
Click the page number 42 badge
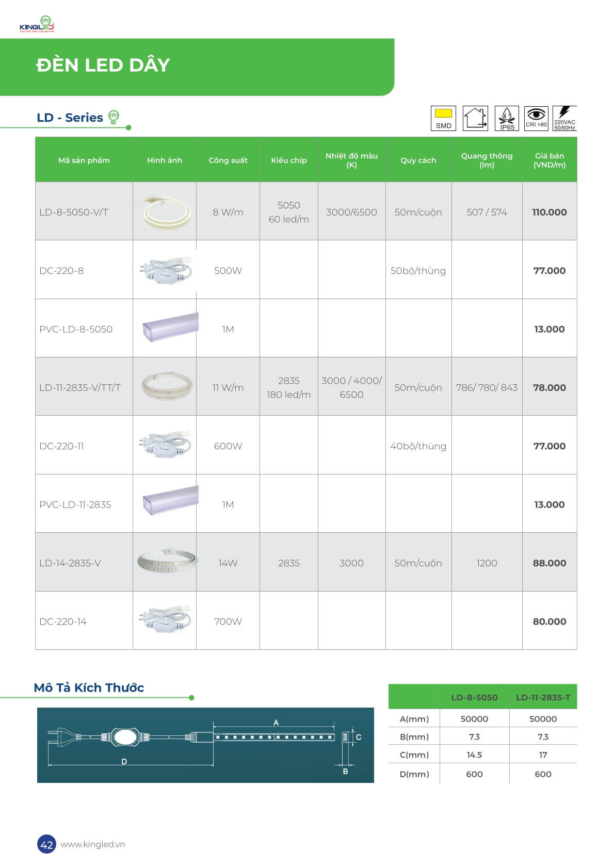[46, 844]
